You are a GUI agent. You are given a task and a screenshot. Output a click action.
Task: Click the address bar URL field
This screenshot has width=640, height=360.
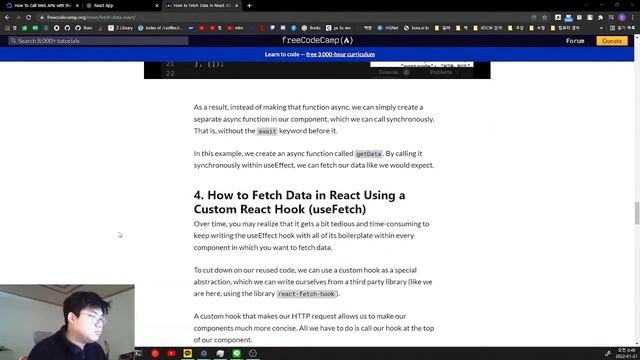pyautogui.click(x=282, y=18)
